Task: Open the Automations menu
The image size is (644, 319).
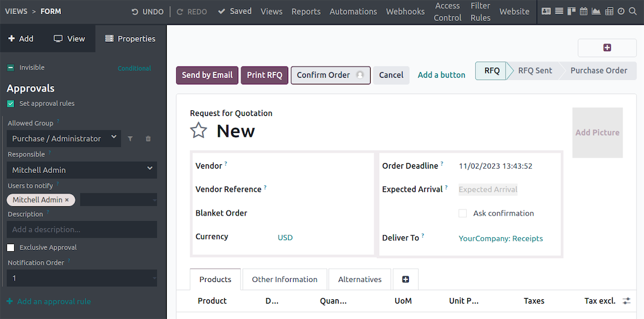Action: pos(353,12)
